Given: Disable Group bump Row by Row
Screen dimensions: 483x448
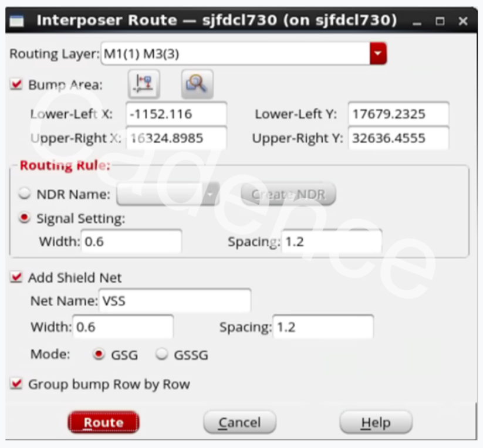Looking at the screenshot, I should click(16, 385).
